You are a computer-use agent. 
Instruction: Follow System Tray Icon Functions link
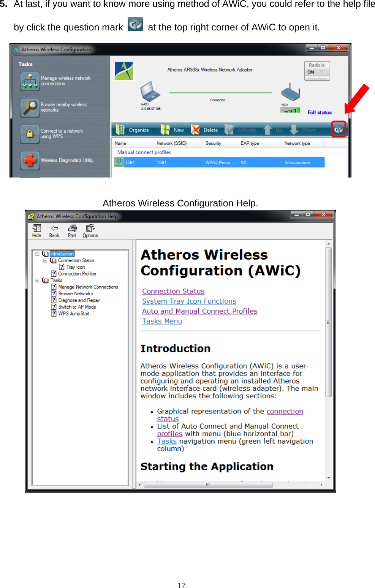189,301
